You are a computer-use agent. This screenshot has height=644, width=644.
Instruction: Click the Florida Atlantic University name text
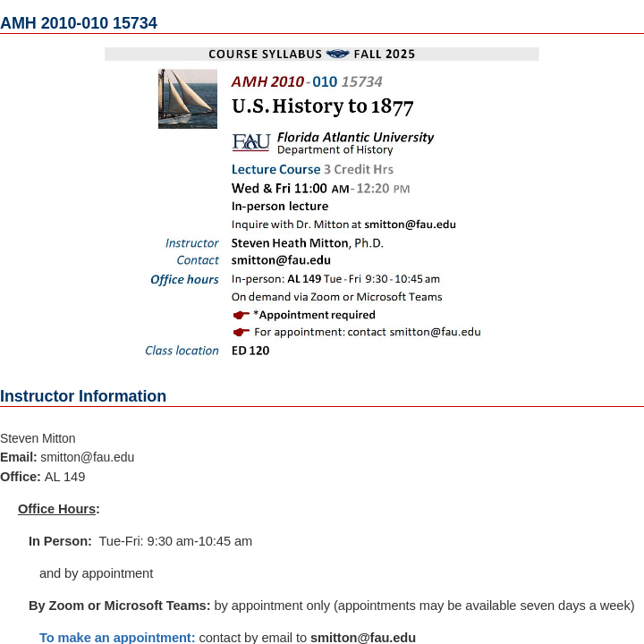(355, 137)
